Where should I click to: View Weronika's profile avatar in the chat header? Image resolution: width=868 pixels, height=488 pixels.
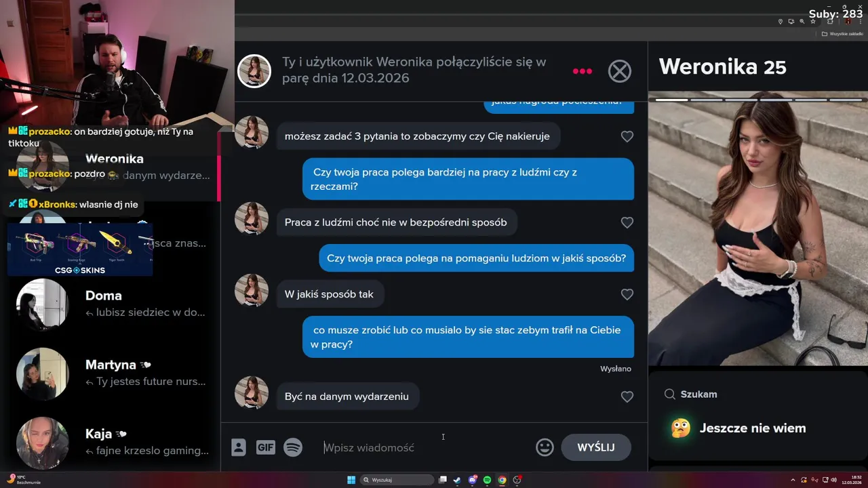tap(254, 71)
